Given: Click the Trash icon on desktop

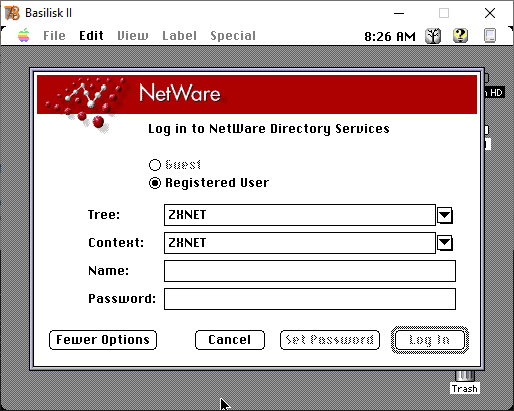Looking at the screenshot, I should point(465,383).
